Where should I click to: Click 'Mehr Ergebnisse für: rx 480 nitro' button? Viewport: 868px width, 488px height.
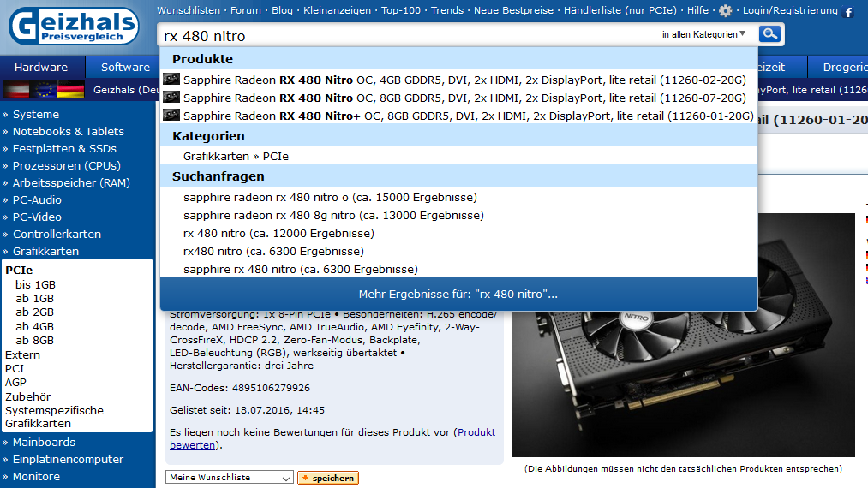tap(458, 295)
